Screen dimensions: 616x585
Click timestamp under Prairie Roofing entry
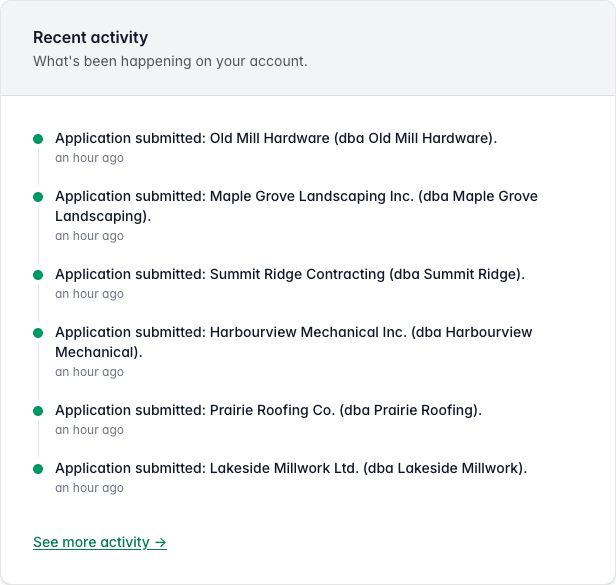click(89, 430)
